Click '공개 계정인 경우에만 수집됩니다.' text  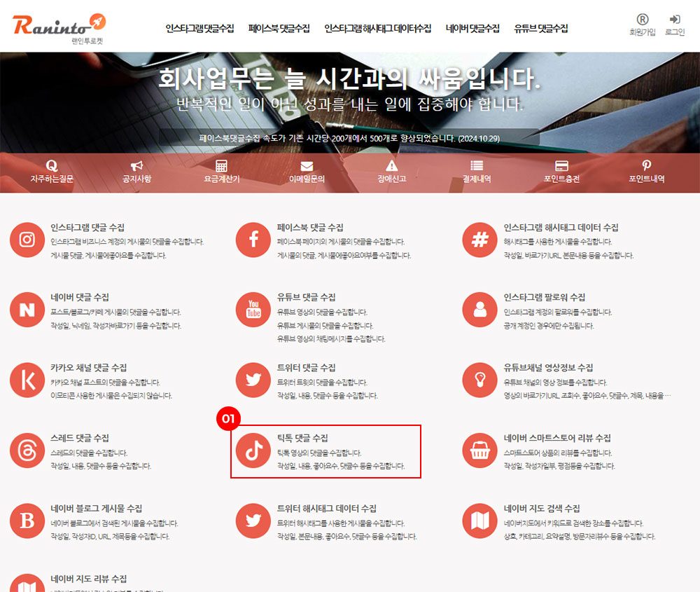click(549, 326)
